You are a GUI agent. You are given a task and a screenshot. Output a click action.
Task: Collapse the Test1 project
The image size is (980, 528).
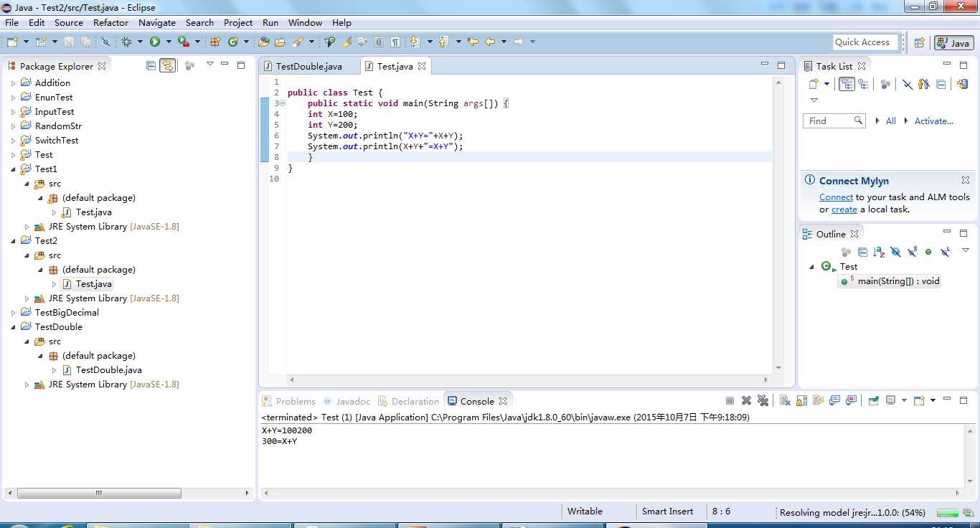tap(13, 169)
